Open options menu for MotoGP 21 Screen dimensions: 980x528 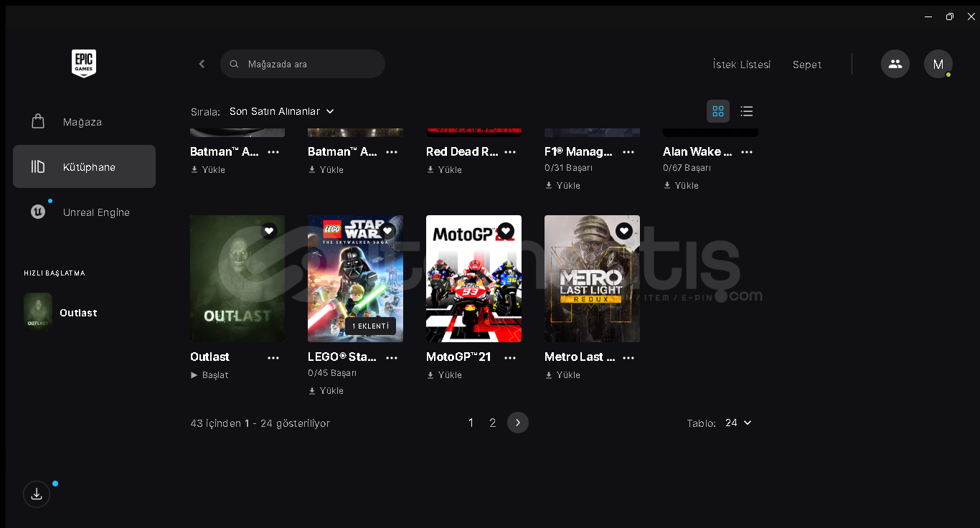click(x=510, y=357)
